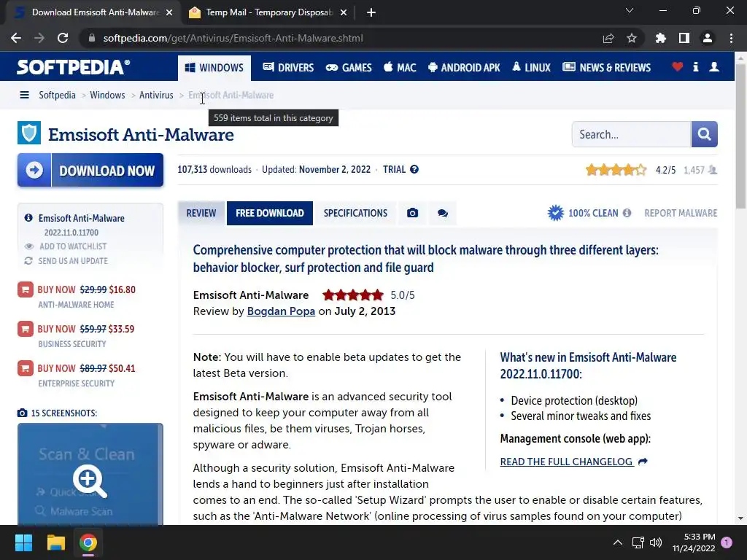Close the Download Emsisoft Anti-Malware tab

(x=169, y=12)
